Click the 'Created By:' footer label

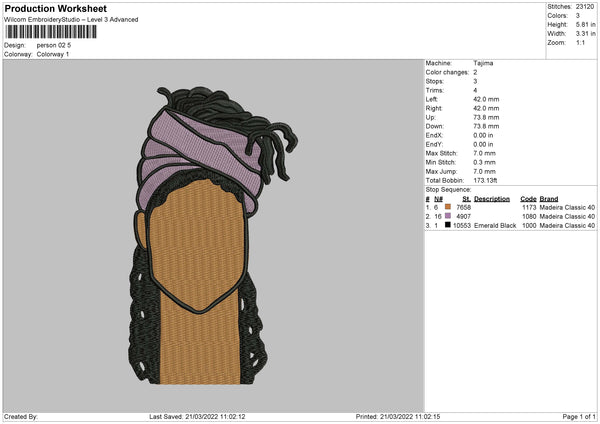[21, 417]
